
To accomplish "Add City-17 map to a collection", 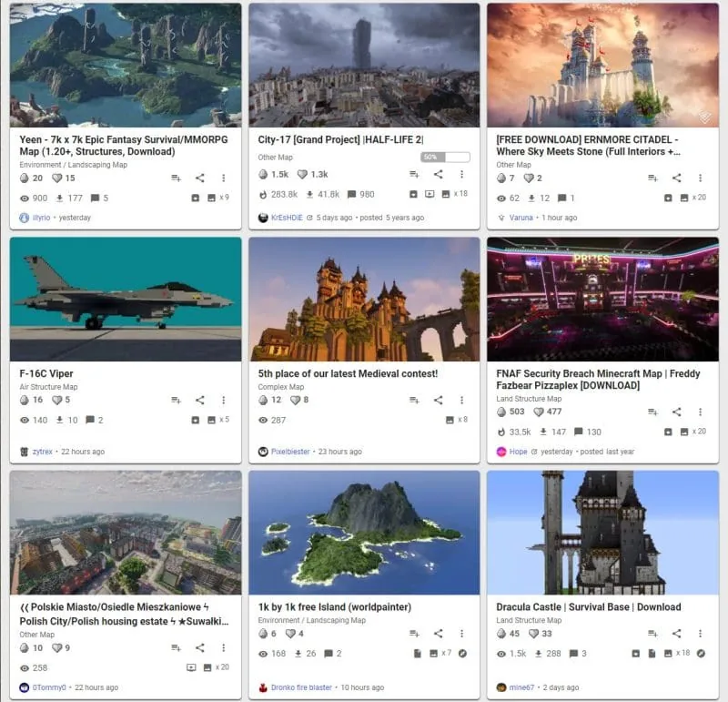I will click(414, 174).
